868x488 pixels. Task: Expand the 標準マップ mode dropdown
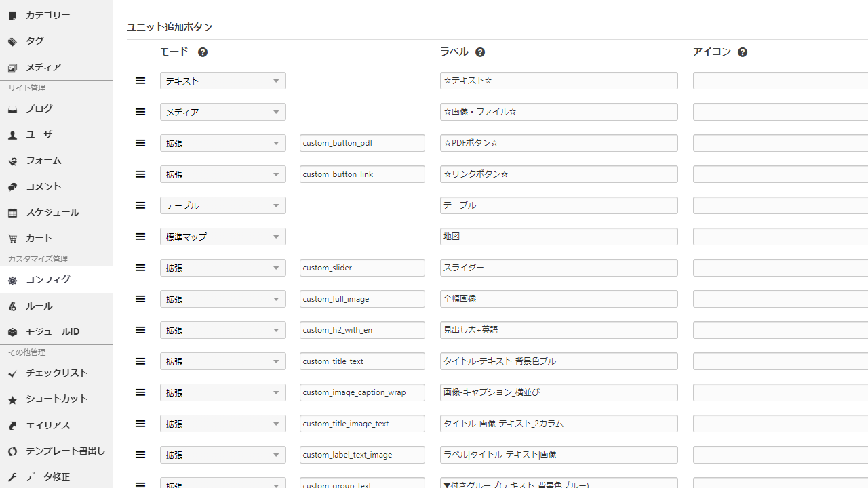(222, 237)
